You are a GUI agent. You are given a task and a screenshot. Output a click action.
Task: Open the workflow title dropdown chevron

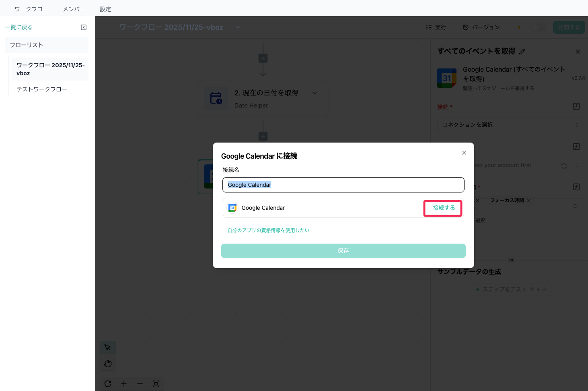(x=238, y=27)
